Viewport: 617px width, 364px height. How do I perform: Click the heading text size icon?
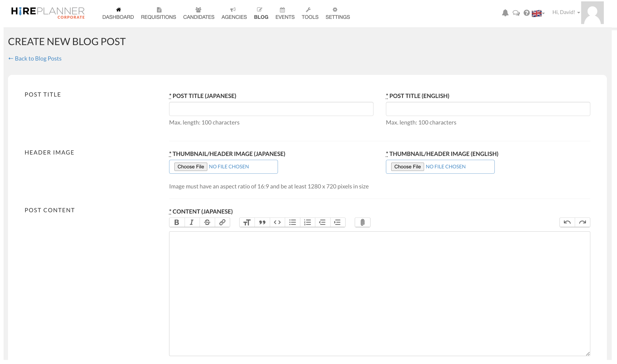click(247, 223)
